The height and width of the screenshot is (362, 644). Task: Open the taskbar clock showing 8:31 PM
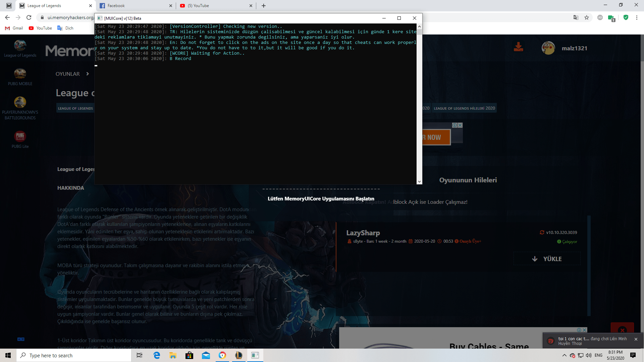(615, 355)
